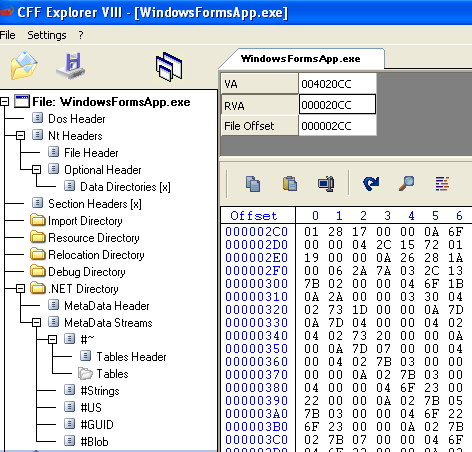Click the File Offset label cell
472x452 pixels.
point(260,126)
